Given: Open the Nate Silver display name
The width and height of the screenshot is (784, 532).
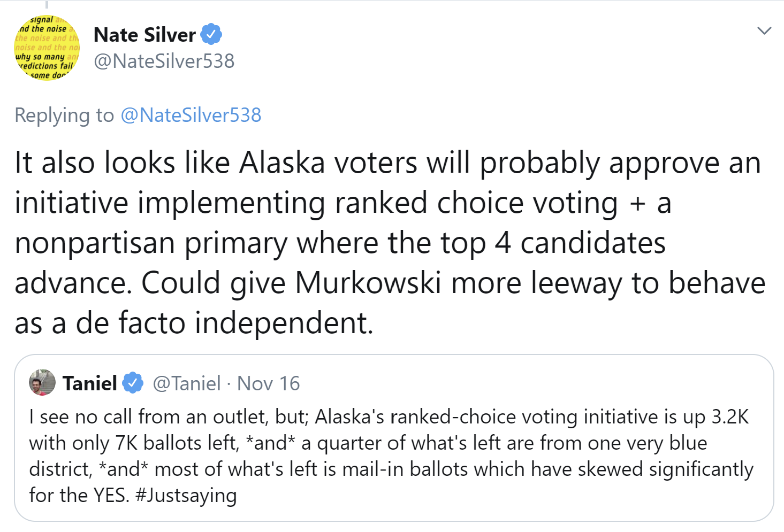Looking at the screenshot, I should coord(144,35).
